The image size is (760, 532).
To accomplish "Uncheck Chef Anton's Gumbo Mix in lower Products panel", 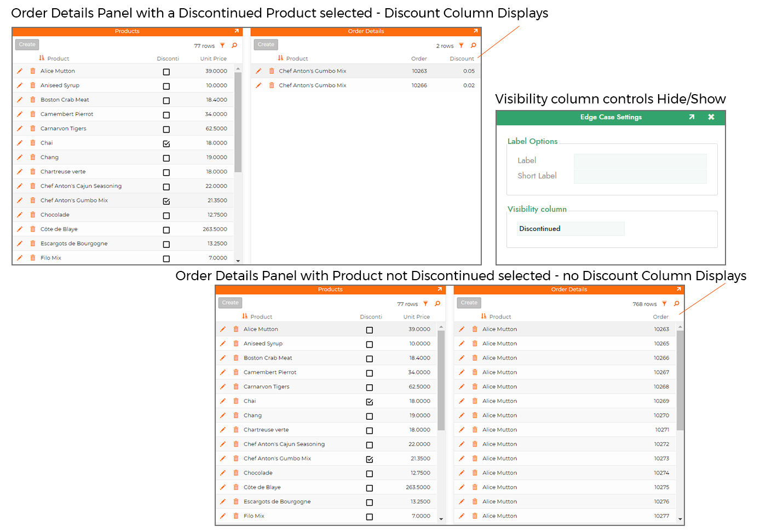I will pyautogui.click(x=370, y=459).
